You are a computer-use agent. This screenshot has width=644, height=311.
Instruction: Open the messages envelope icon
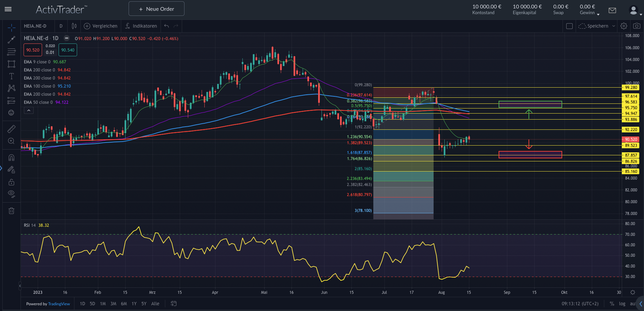(612, 10)
